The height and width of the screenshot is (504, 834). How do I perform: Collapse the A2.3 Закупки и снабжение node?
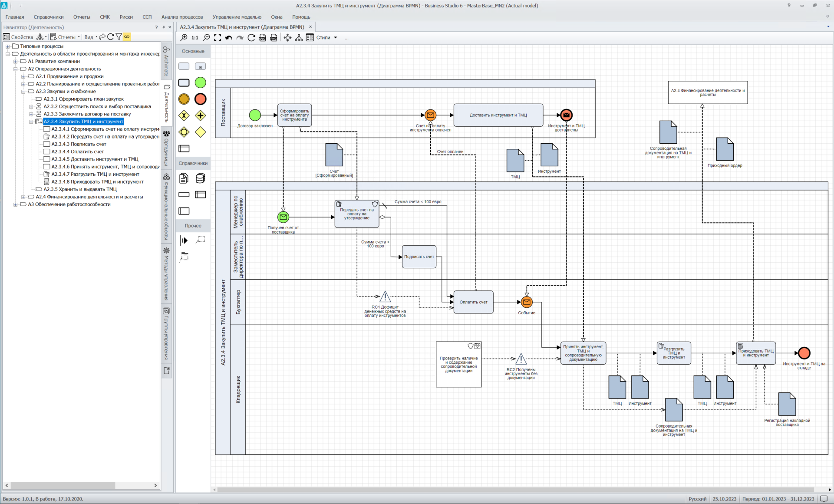(23, 92)
